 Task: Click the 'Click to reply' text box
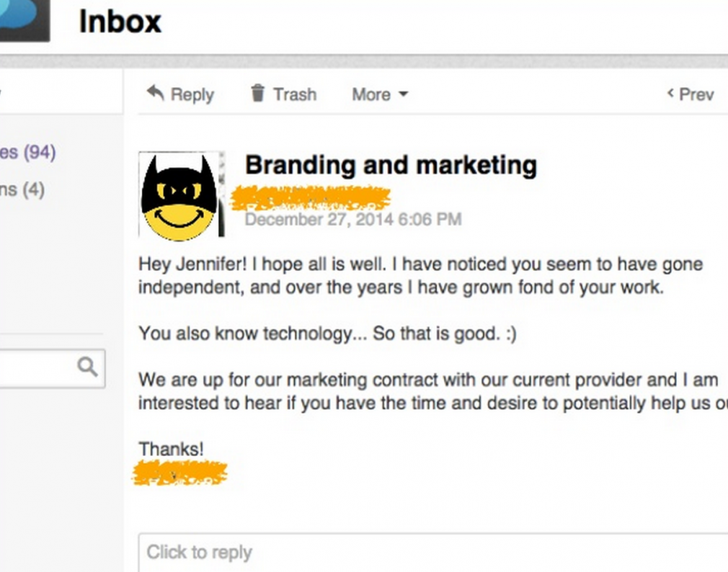[x=433, y=553]
